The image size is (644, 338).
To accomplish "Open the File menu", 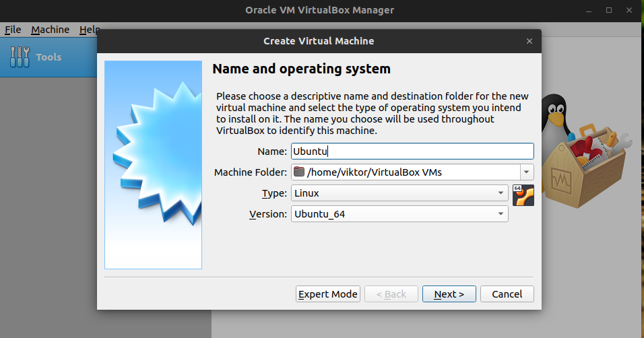I will click(13, 30).
